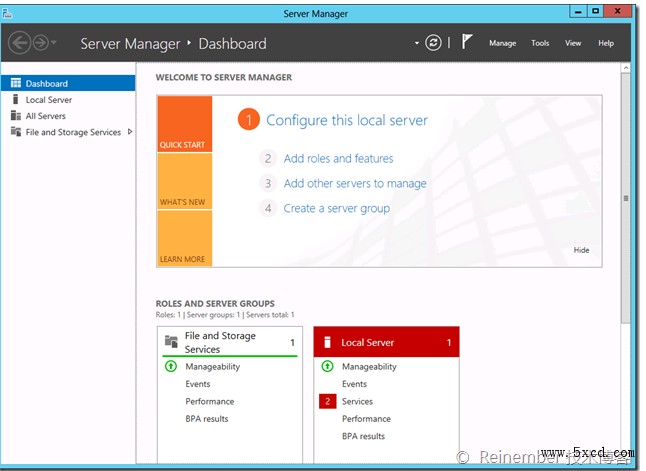Open the Tools menu
The image size is (646, 471).
(540, 43)
